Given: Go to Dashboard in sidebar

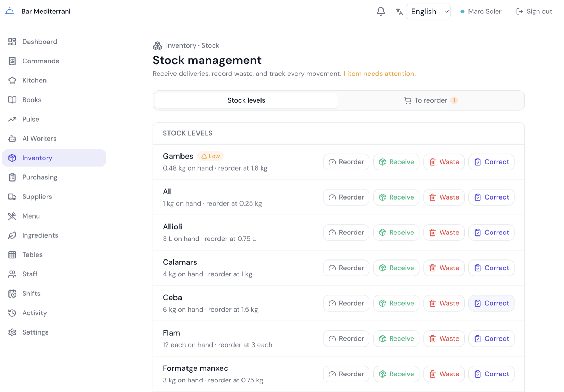Looking at the screenshot, I should [54, 42].
